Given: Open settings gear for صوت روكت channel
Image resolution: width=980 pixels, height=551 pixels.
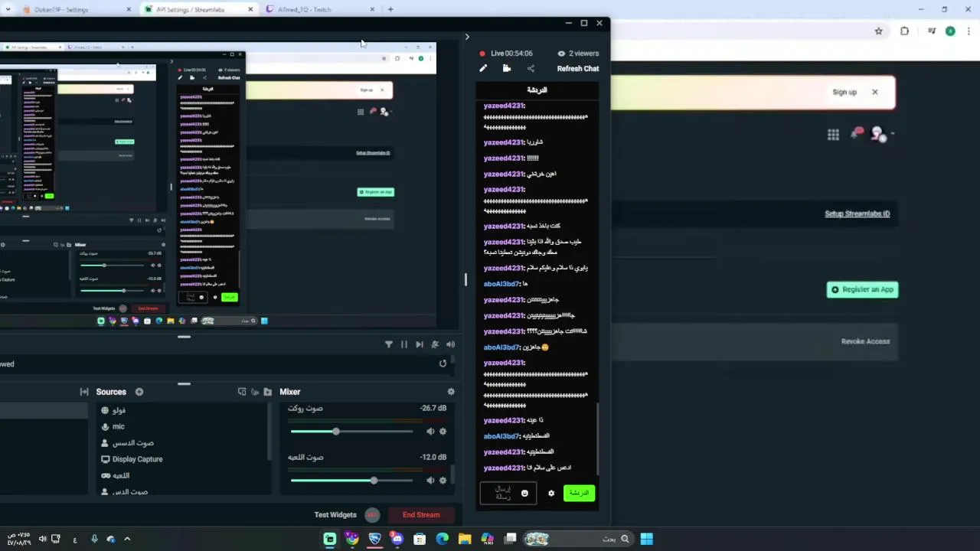Looking at the screenshot, I should tap(443, 432).
